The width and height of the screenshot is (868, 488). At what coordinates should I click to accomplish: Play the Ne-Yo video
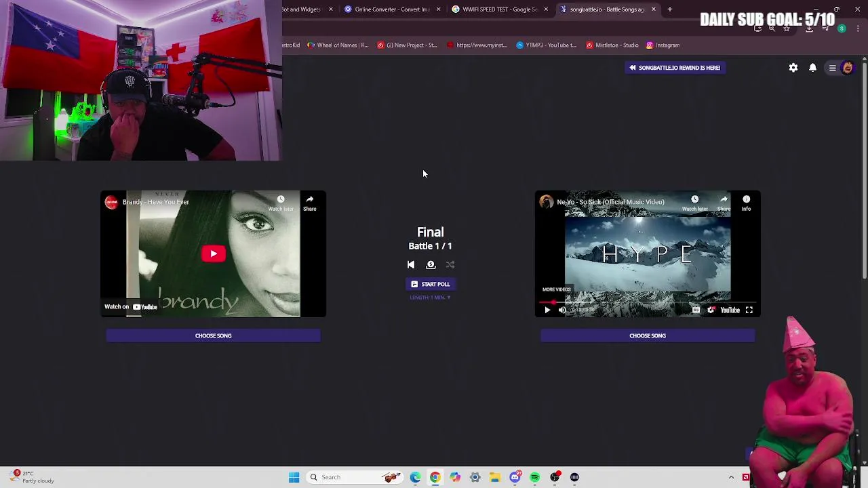coord(547,310)
